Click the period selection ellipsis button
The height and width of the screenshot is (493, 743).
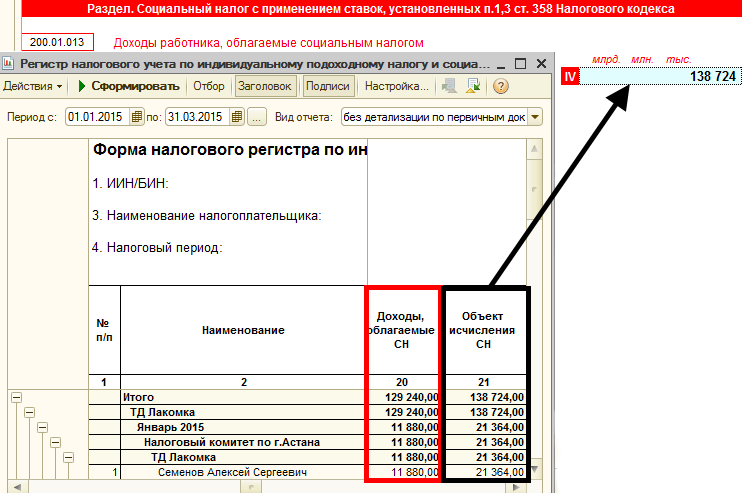pyautogui.click(x=256, y=117)
